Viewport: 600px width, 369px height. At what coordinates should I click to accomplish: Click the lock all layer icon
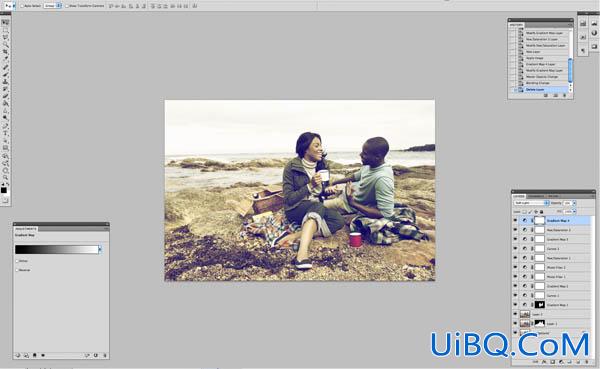click(541, 212)
